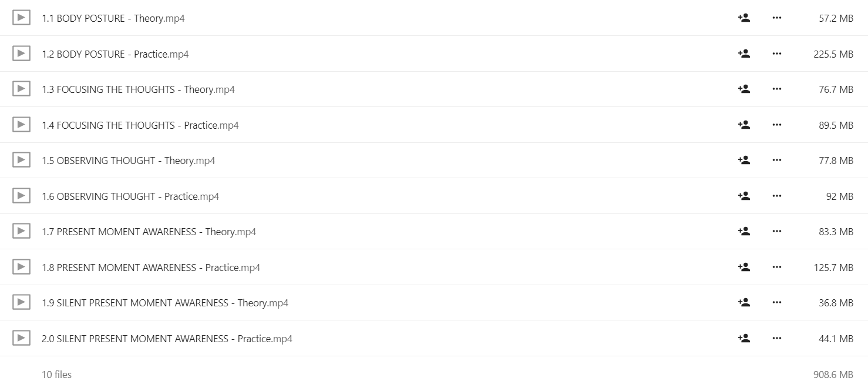Open more options for 1.3 FOCUSING THE THOUGHTS Theory
This screenshot has width=868, height=391.
(777, 89)
